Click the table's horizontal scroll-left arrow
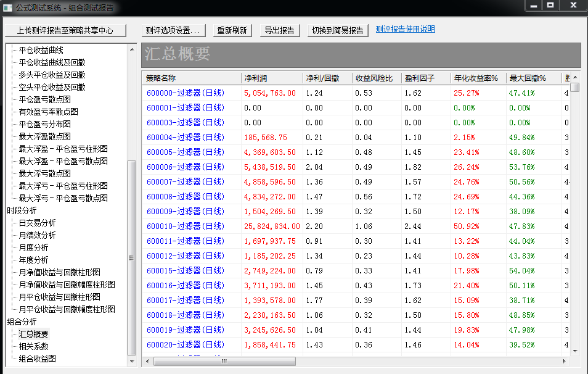Viewport: 588px width, 374px height. point(147,360)
